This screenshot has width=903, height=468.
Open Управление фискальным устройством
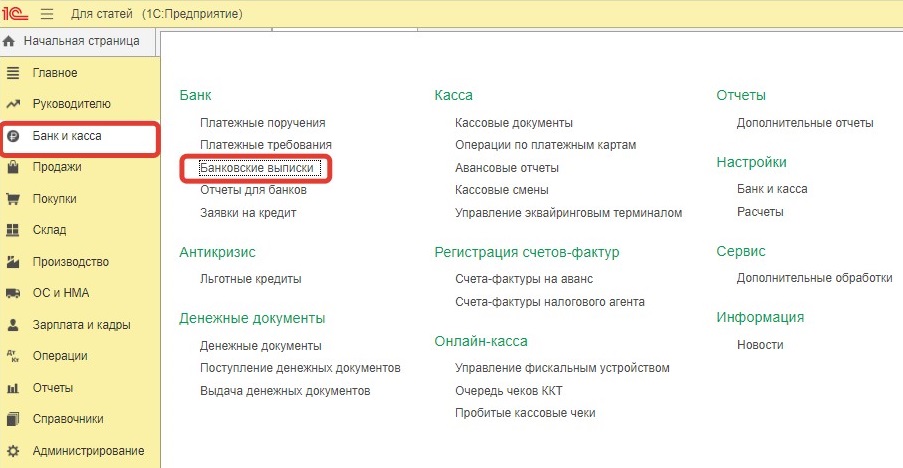click(562, 368)
